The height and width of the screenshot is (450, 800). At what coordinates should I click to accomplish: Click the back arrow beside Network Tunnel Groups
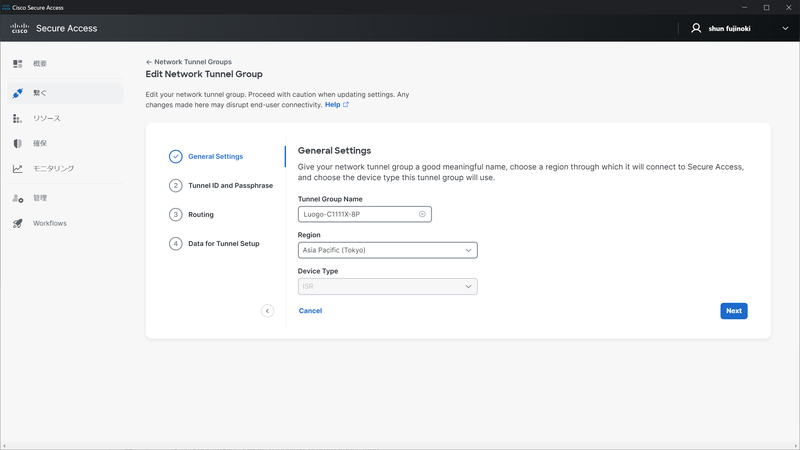tap(149, 62)
